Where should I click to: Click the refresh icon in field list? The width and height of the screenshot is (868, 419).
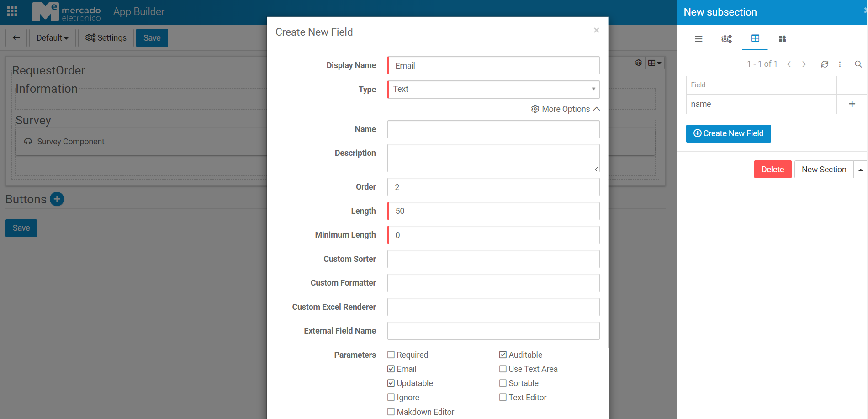tap(825, 64)
